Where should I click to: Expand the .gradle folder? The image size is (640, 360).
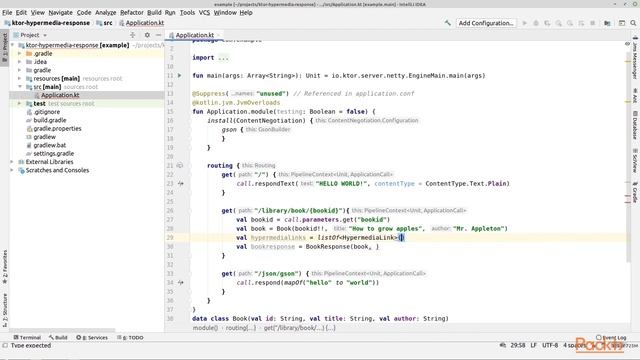click(x=19, y=53)
